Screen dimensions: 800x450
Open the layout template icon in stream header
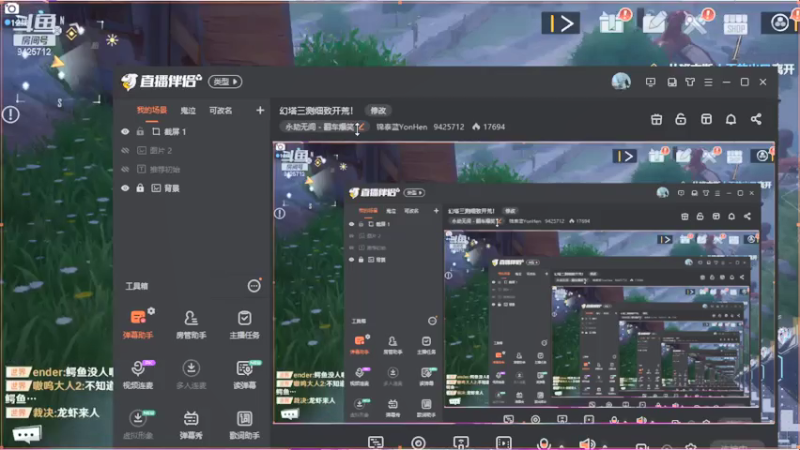[x=706, y=119]
